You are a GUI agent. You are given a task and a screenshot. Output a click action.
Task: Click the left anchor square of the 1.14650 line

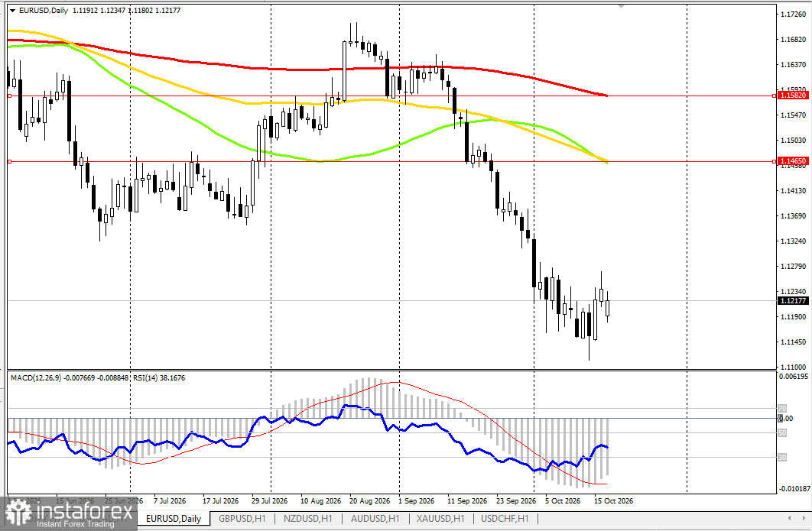pyautogui.click(x=9, y=161)
